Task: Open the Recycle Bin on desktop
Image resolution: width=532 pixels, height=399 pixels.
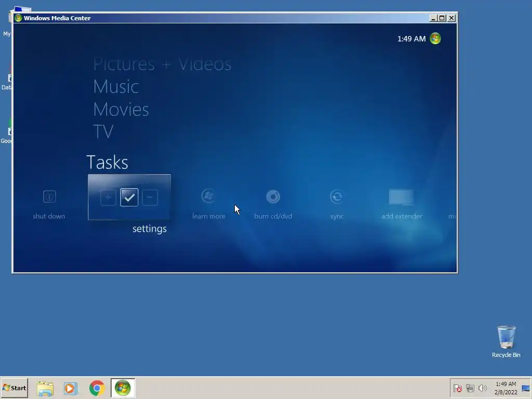Action: [506, 341]
